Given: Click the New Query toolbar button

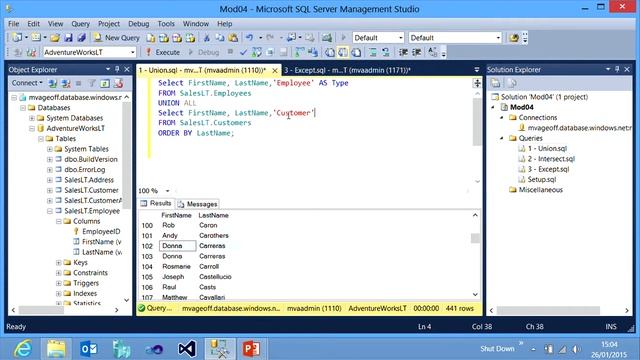Looking at the screenshot, I should click(117, 38).
